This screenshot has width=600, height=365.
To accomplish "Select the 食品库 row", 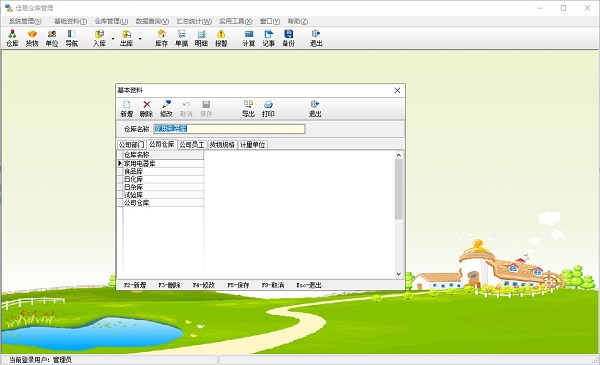I will tap(163, 171).
